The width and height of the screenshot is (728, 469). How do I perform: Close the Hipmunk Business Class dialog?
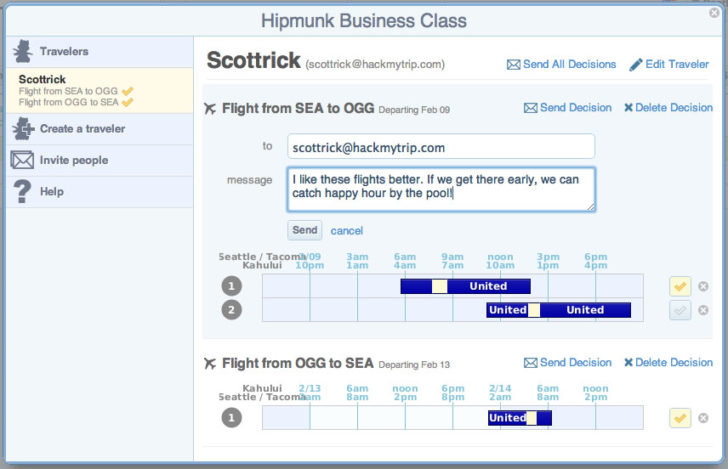click(x=715, y=13)
